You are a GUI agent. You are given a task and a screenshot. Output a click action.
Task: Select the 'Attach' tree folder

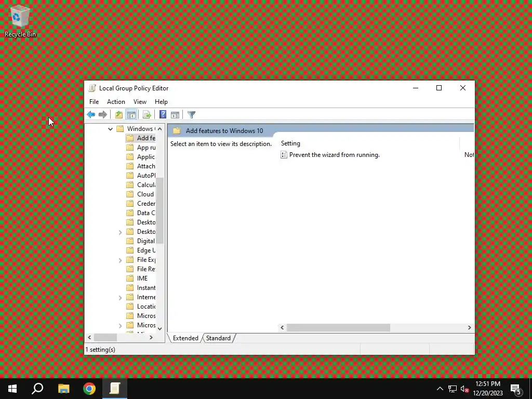tap(146, 166)
